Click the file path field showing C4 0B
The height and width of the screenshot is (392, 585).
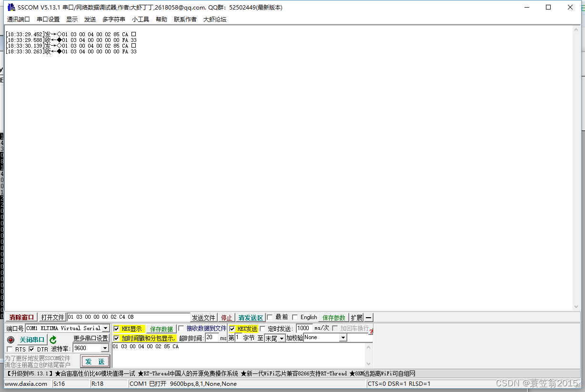[x=129, y=317]
